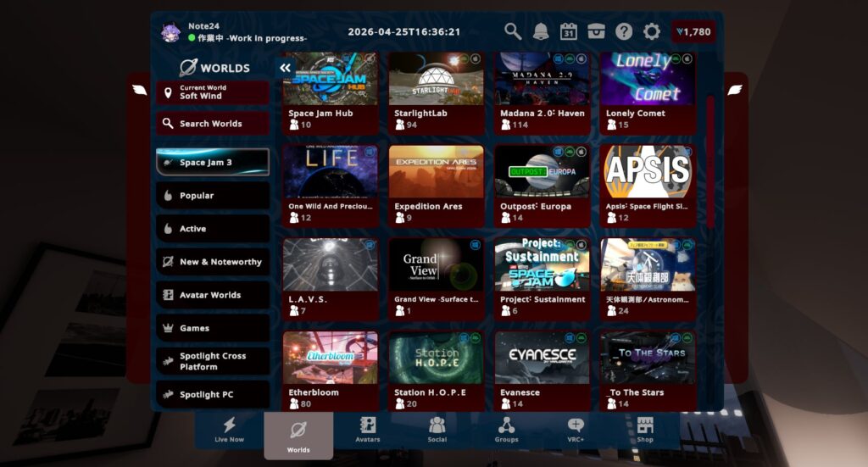Image resolution: width=868 pixels, height=467 pixels.
Task: Click the right wing page arrow
Action: point(735,90)
